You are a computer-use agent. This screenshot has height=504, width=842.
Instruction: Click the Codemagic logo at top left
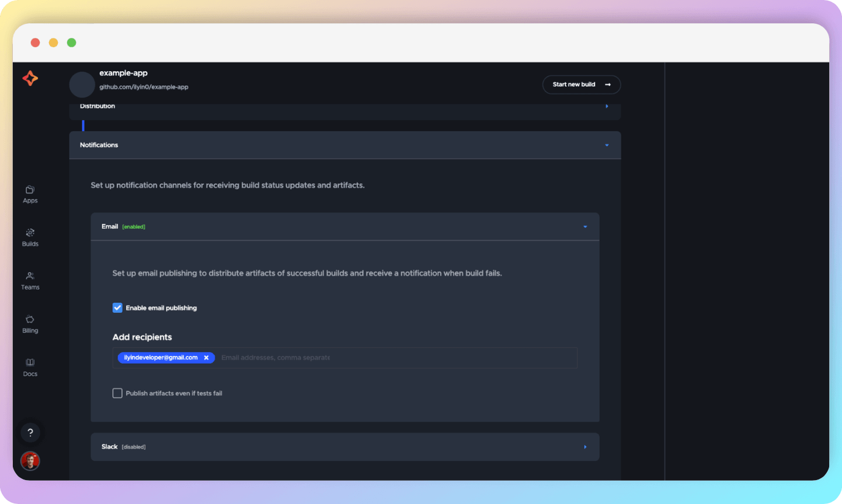point(30,79)
